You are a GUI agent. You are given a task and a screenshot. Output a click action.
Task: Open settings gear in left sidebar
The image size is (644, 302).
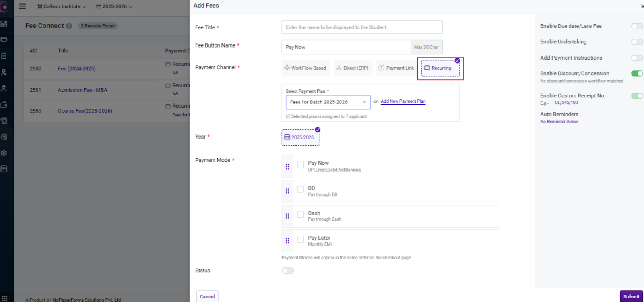pyautogui.click(x=4, y=153)
